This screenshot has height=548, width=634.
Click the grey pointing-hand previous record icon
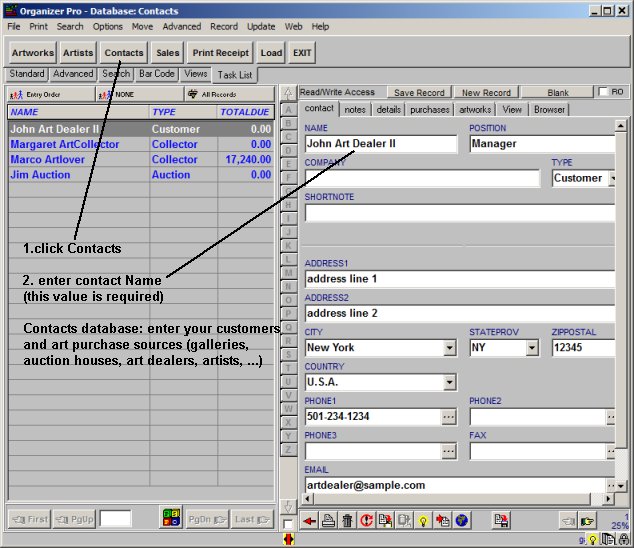click(x=568, y=521)
